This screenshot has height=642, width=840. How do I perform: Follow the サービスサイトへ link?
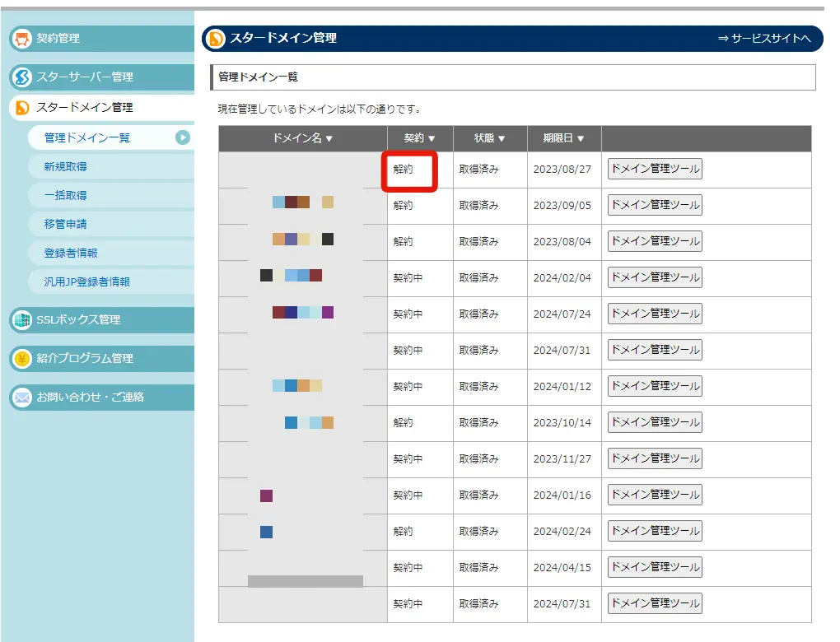764,39
